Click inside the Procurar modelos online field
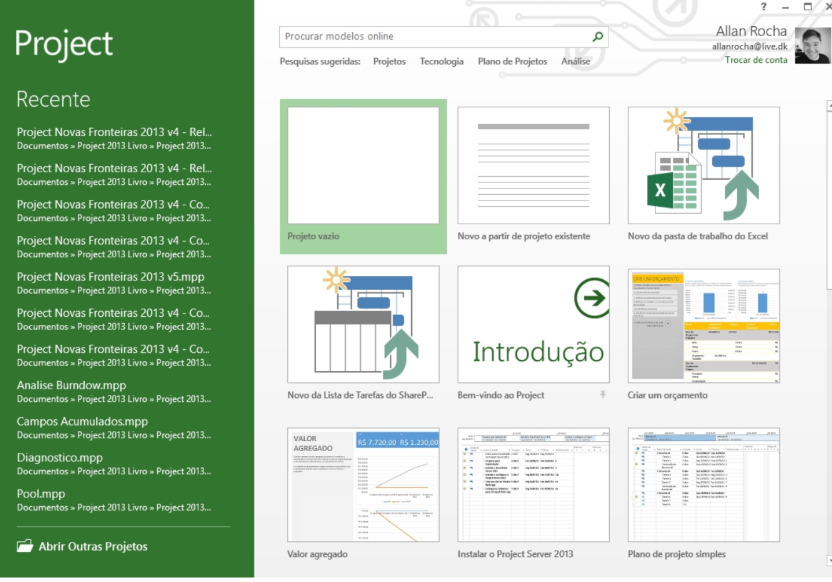This screenshot has width=832, height=582. click(x=435, y=37)
